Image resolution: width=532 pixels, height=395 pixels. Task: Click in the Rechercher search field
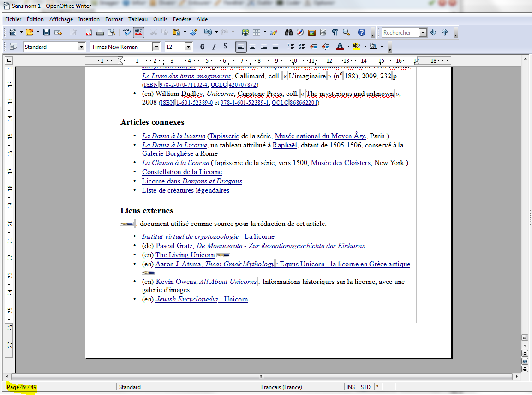coord(400,33)
